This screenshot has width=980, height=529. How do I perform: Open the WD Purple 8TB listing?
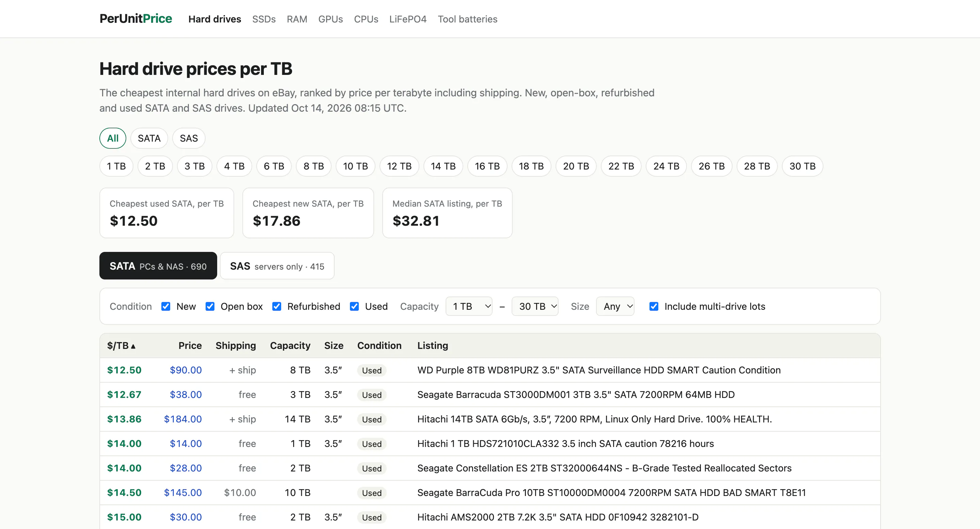click(599, 370)
